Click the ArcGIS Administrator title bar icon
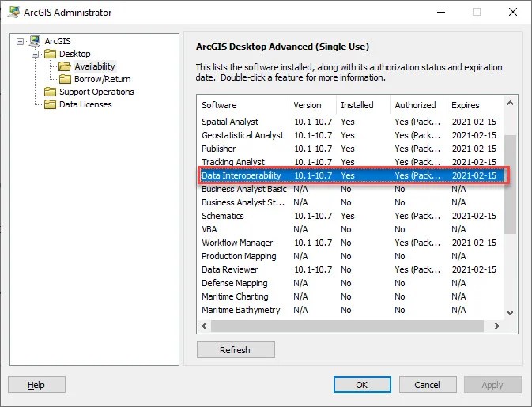Image resolution: width=532 pixels, height=407 pixels. 13,12
